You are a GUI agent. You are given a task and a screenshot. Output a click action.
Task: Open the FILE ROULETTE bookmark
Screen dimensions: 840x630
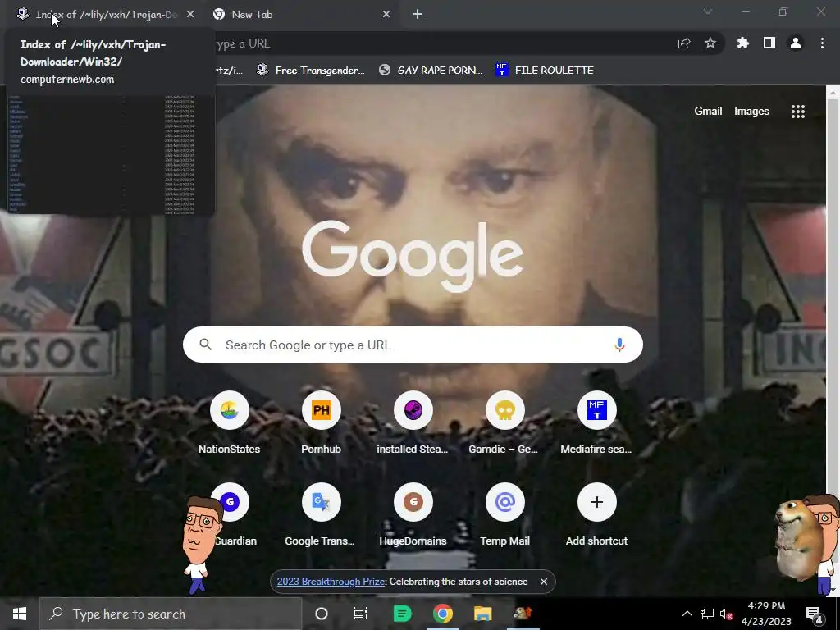pyautogui.click(x=545, y=71)
